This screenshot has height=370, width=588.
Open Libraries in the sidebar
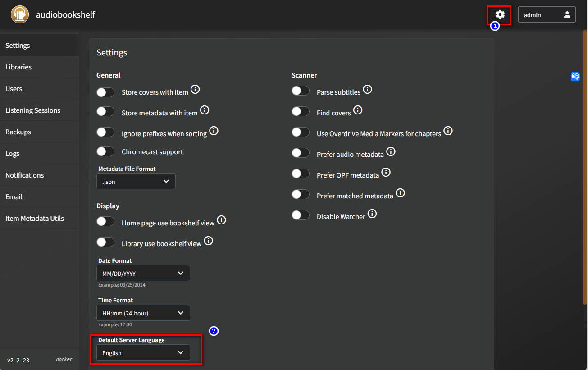pos(18,67)
